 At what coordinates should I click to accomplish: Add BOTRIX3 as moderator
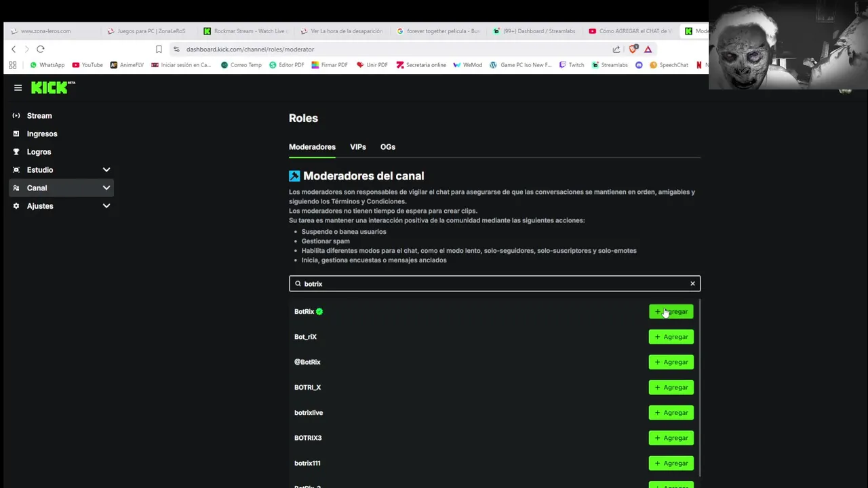click(671, 438)
